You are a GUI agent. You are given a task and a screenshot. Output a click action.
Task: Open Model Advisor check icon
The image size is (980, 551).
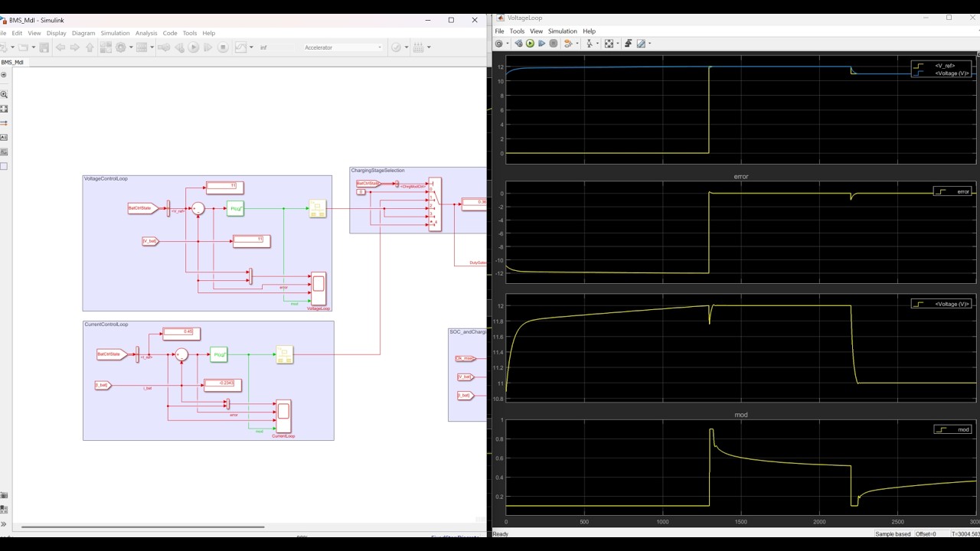click(x=396, y=47)
